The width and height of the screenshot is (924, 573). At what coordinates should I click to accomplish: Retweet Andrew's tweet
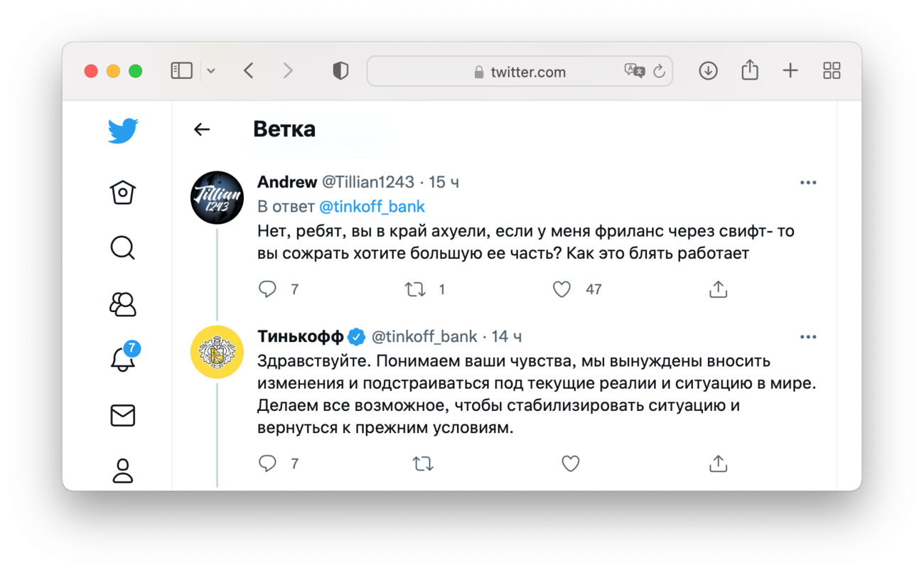pos(415,289)
